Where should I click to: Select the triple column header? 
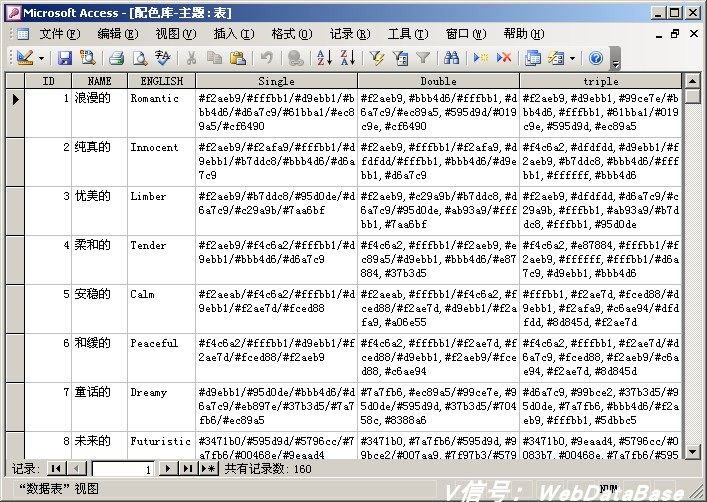click(x=601, y=81)
